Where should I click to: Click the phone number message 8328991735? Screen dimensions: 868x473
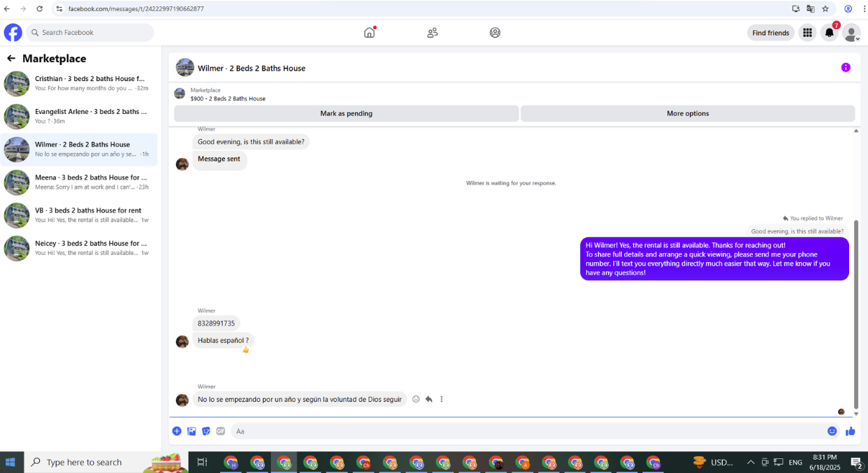(x=216, y=323)
